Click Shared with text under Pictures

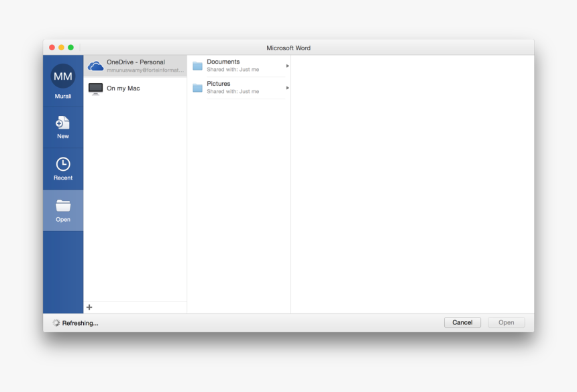[x=233, y=92]
